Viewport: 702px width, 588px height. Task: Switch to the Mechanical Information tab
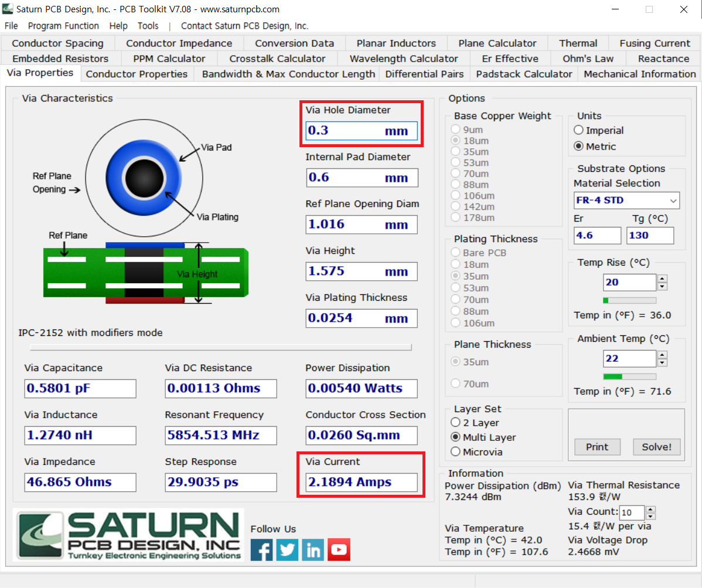[x=640, y=74]
